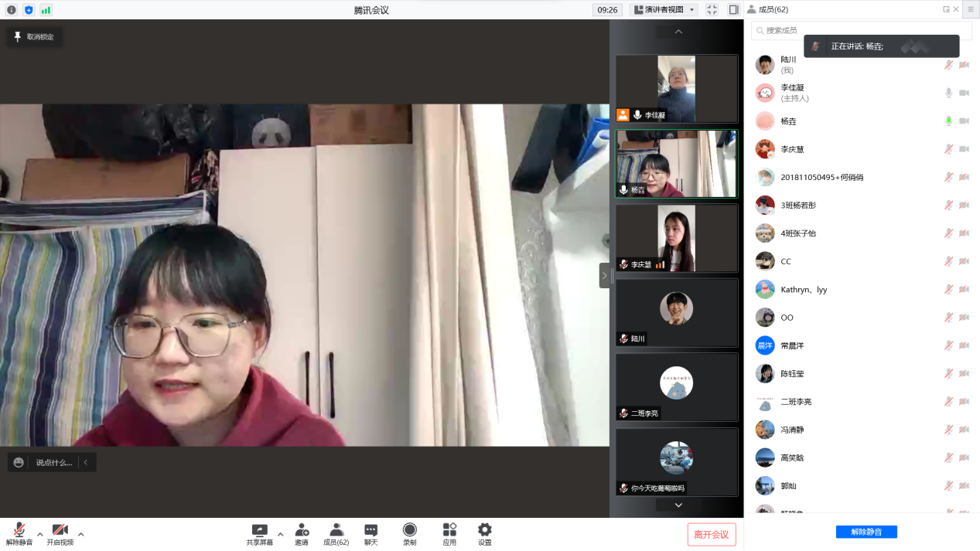Click the blue security shield icon
The image size is (980, 551).
(29, 10)
